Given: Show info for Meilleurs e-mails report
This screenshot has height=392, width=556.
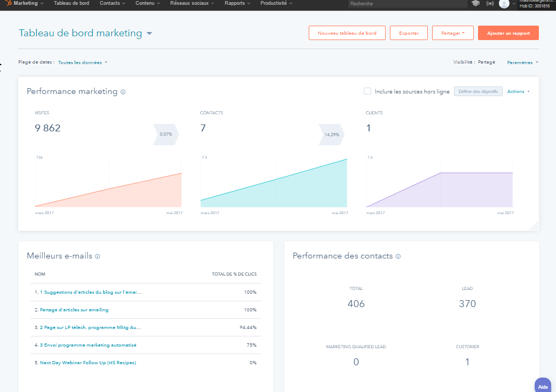Looking at the screenshot, I should point(98,256).
